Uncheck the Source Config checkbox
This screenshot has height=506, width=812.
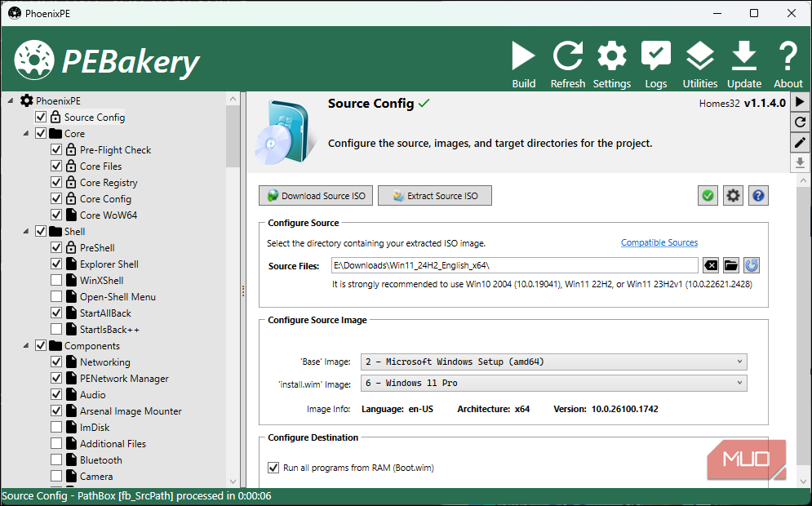[40, 117]
